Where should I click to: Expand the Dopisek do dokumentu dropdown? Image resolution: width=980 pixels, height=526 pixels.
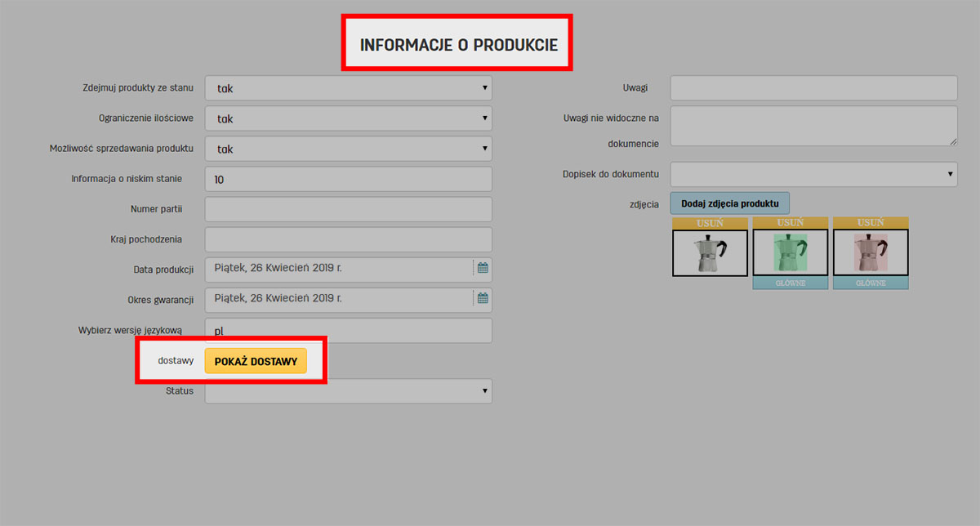pyautogui.click(x=813, y=174)
